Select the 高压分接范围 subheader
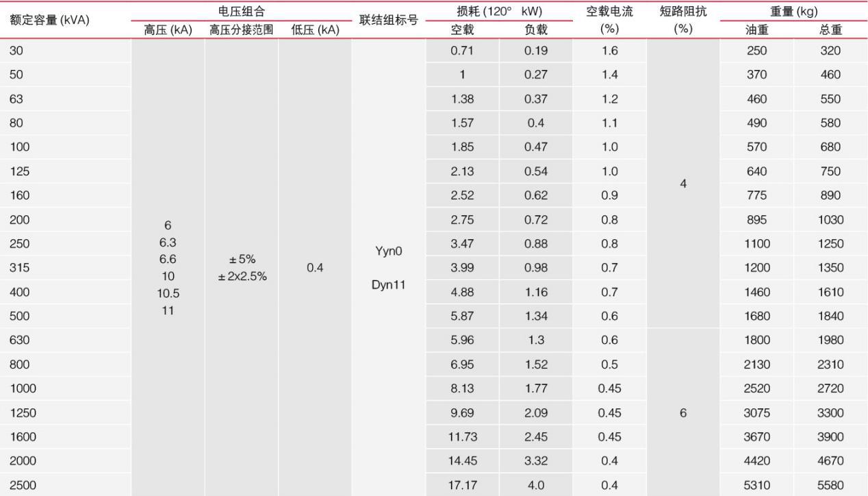This screenshot has height=496, width=868. point(241,29)
